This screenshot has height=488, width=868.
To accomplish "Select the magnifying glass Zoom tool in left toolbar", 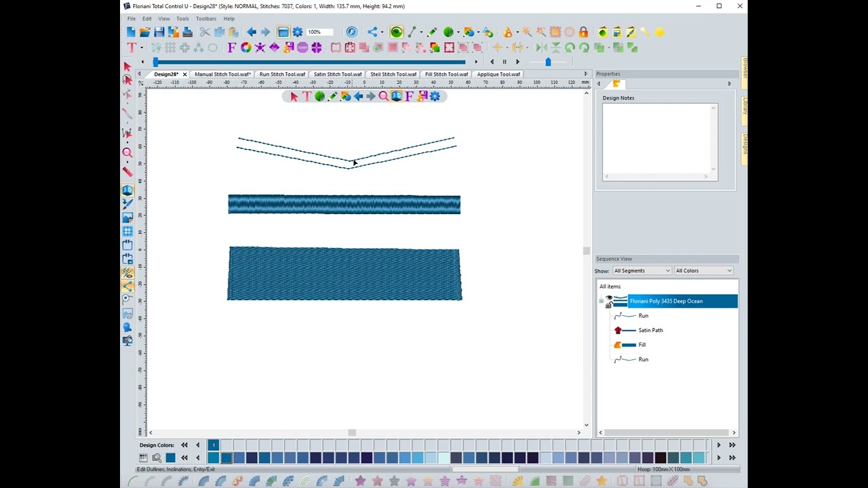I will tap(127, 153).
